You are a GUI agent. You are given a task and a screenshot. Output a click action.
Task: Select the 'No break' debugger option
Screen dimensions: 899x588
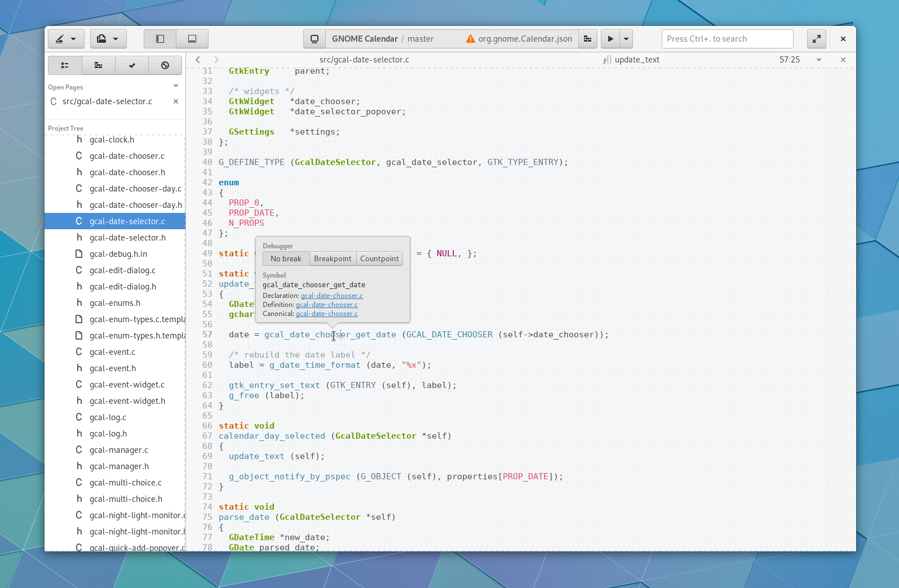[x=286, y=259]
